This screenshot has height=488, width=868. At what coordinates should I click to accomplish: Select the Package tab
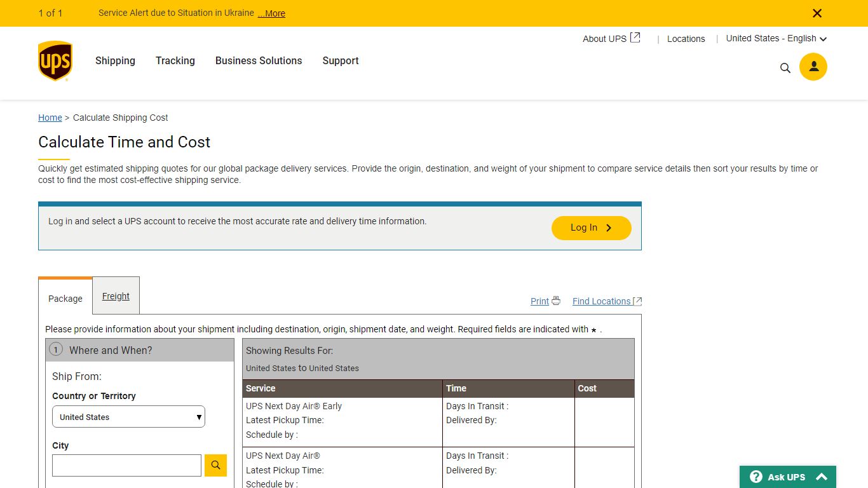[65, 297]
